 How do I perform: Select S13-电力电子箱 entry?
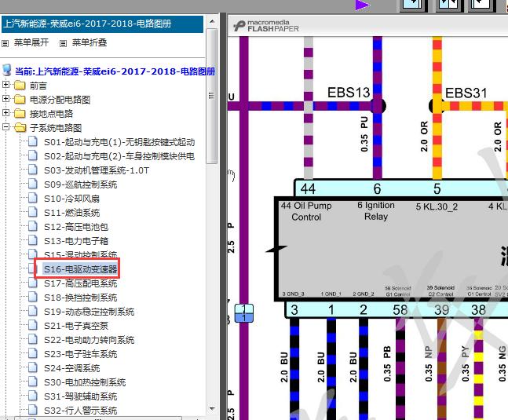click(x=76, y=241)
